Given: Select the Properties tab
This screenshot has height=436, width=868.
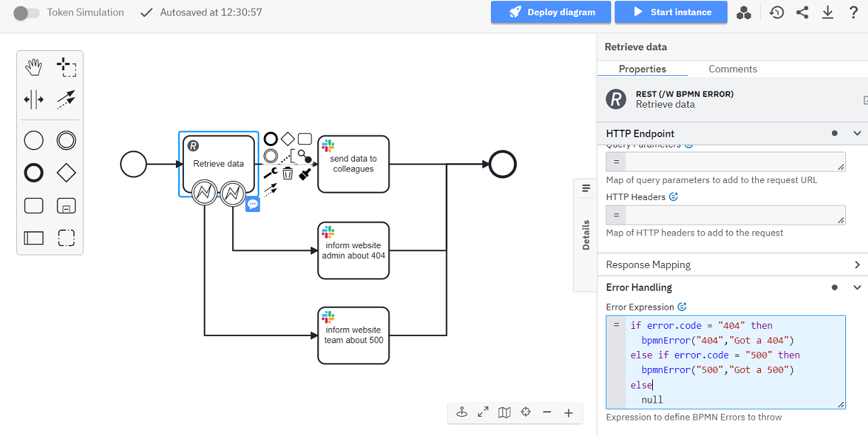Looking at the screenshot, I should 642,69.
